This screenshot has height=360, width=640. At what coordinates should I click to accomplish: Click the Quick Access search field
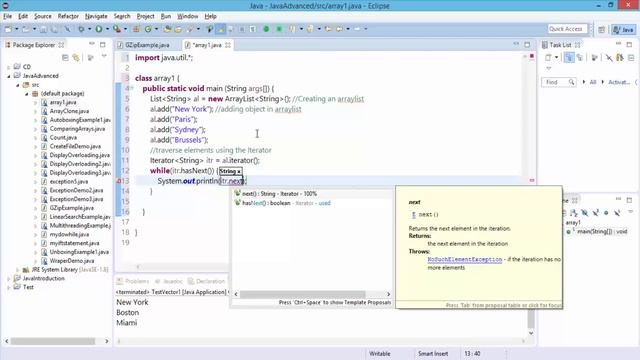pos(567,29)
